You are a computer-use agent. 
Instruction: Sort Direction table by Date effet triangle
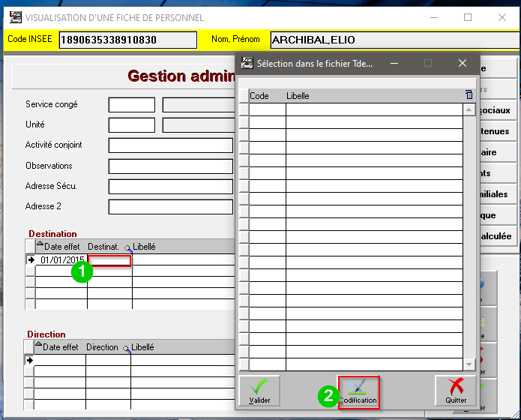tap(38, 347)
